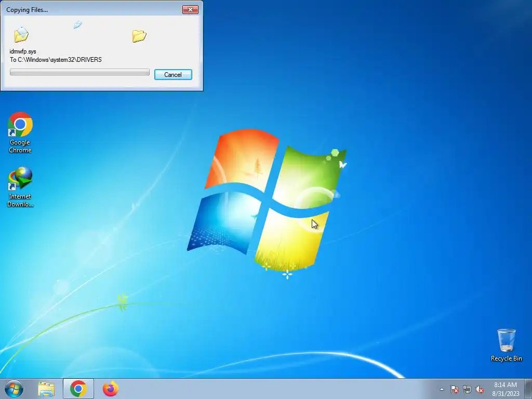
Task: Select the destination folder icon in Copying Files dialog
Action: pyautogui.click(x=139, y=36)
